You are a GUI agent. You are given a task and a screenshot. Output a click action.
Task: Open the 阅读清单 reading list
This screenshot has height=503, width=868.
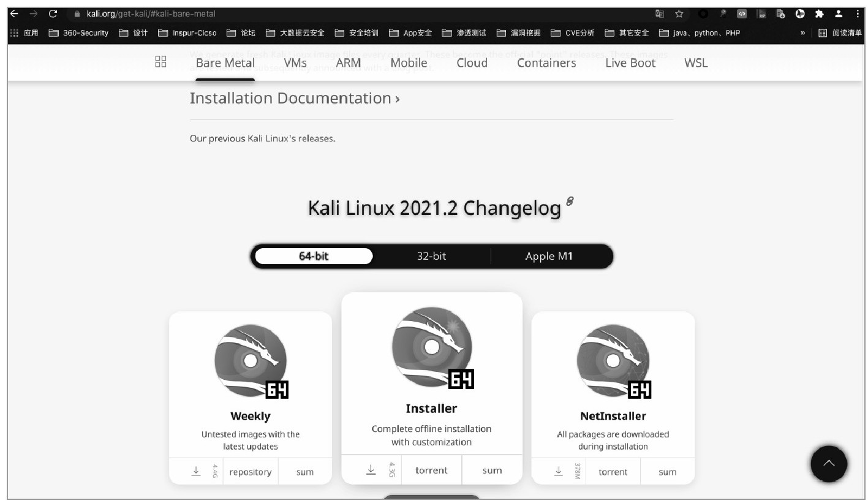(840, 33)
